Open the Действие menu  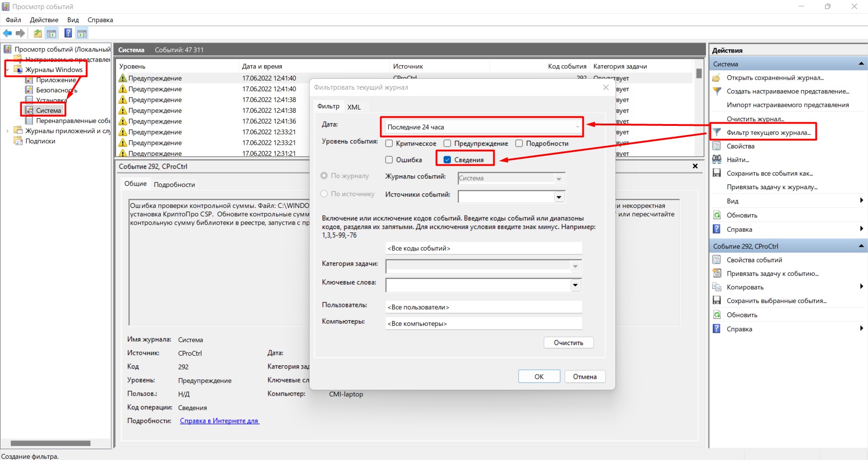click(x=44, y=20)
